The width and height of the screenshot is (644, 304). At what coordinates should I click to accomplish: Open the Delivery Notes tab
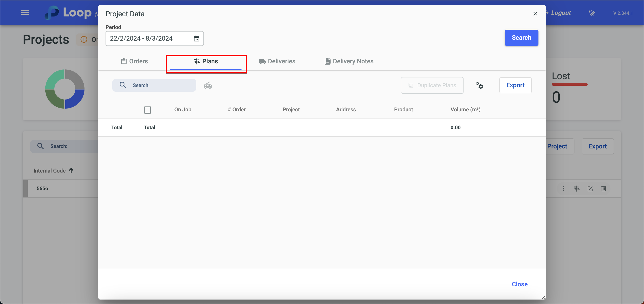click(349, 61)
